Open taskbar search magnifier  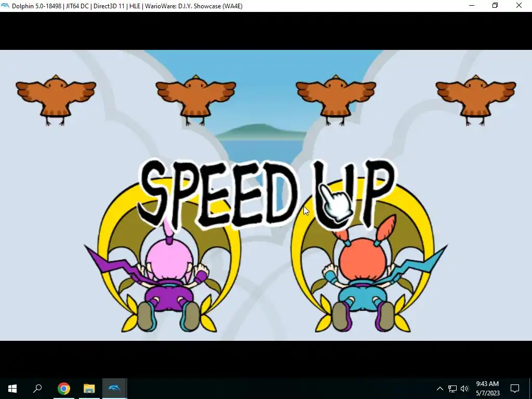[37, 389]
